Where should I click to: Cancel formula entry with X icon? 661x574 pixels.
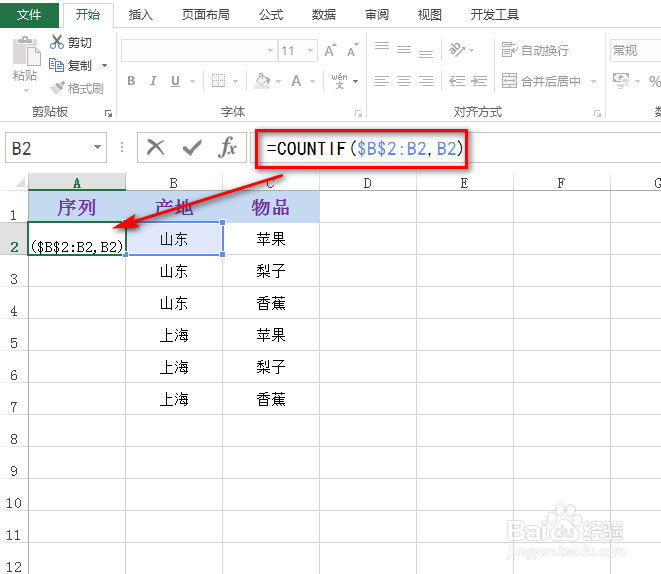point(156,148)
